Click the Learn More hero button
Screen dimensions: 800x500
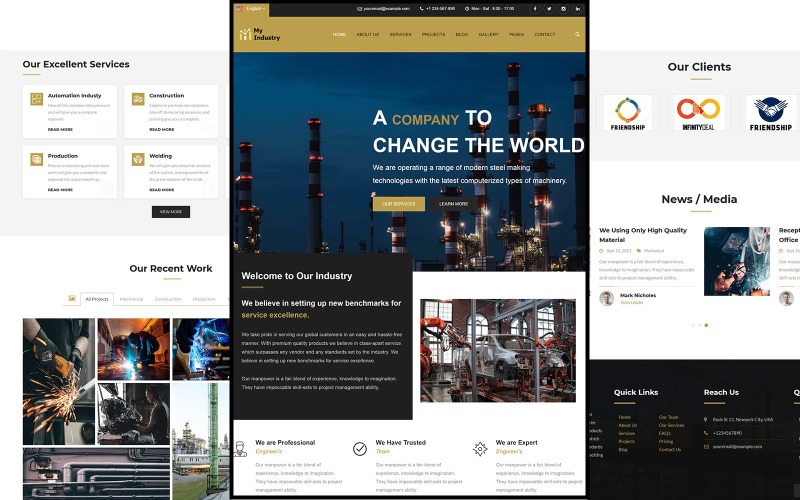click(454, 204)
